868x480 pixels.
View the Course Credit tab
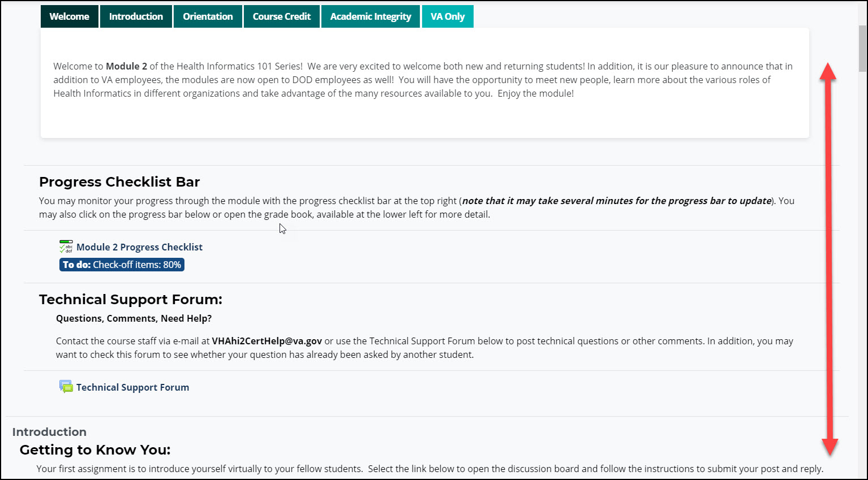[282, 16]
